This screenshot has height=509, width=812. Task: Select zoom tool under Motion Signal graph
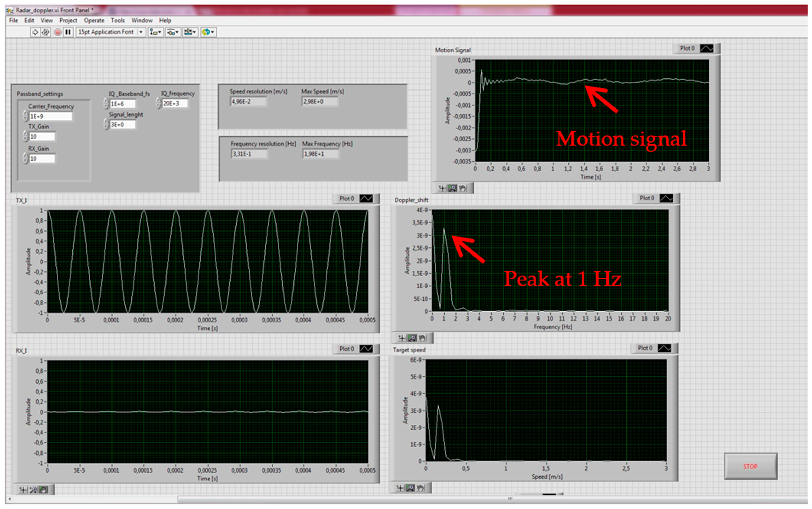[453, 188]
